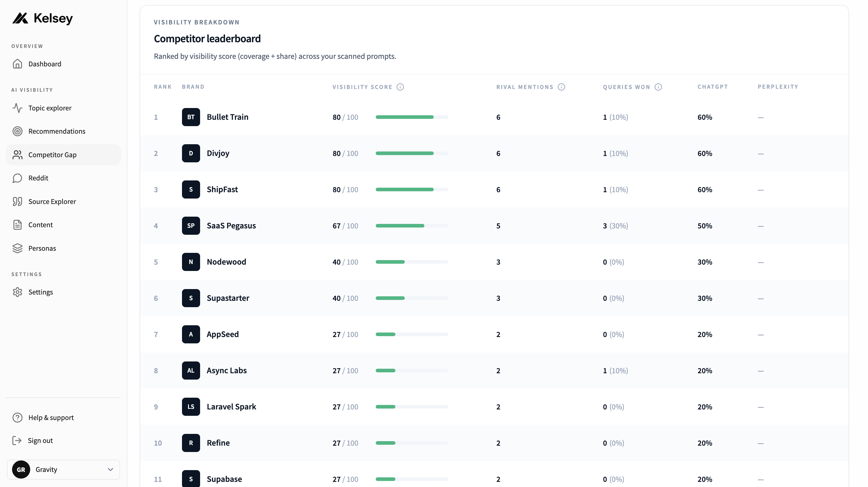Click the Bullet Train brand name

228,117
